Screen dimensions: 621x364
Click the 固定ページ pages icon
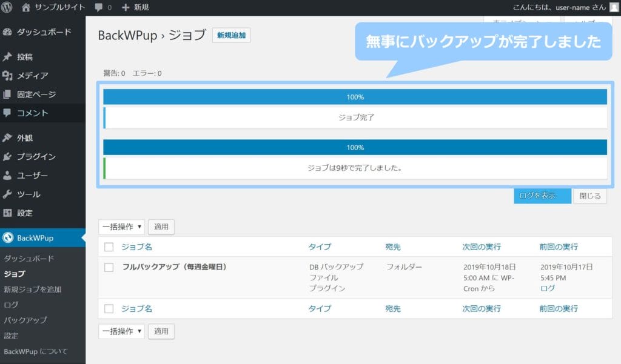(7, 94)
